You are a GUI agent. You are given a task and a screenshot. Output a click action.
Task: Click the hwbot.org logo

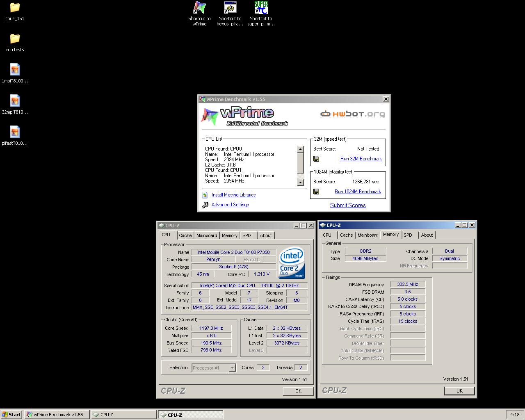coord(352,114)
